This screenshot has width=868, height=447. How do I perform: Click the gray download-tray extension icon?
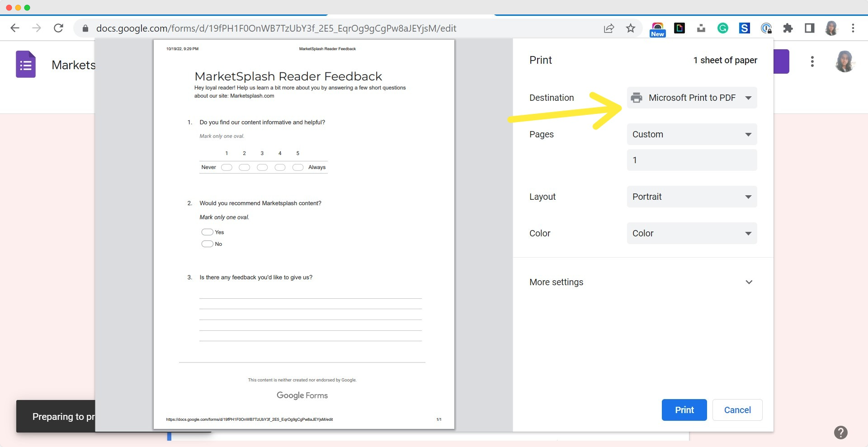[701, 28]
